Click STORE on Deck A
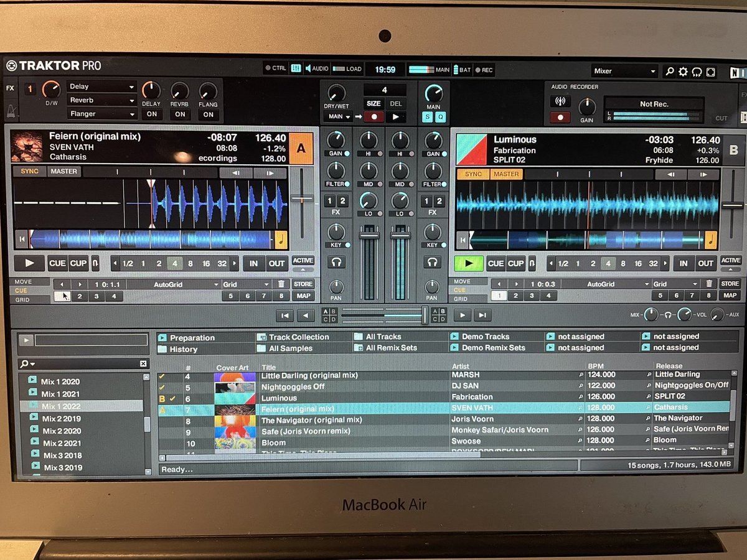The width and height of the screenshot is (747, 560). click(x=303, y=284)
